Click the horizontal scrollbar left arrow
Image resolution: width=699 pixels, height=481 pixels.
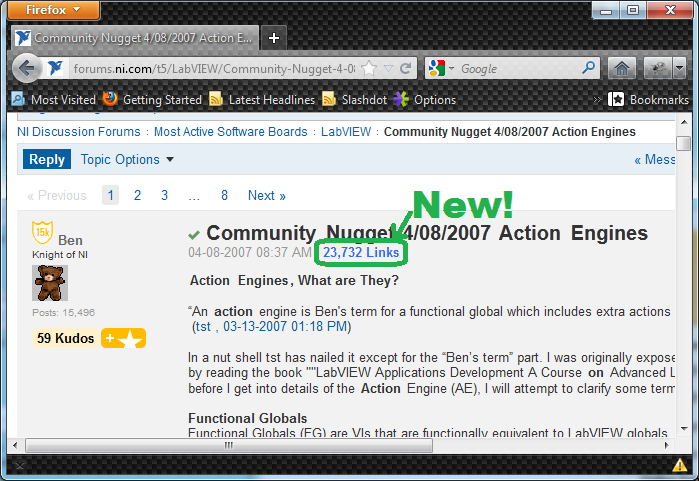point(15,445)
